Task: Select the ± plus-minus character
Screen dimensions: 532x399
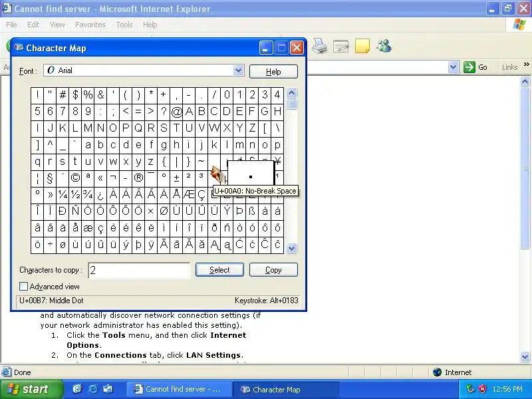Action: pyautogui.click(x=176, y=178)
